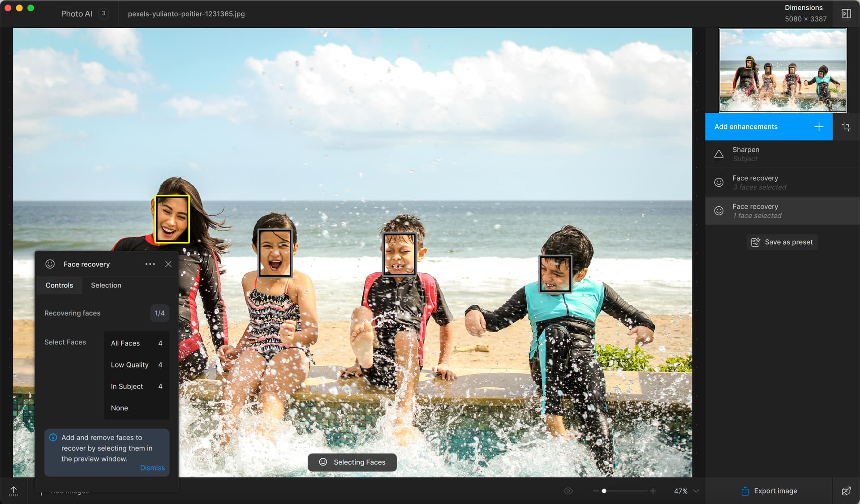Click the image preview thumbnail in the right panel
This screenshot has width=860, height=504.
point(783,70)
